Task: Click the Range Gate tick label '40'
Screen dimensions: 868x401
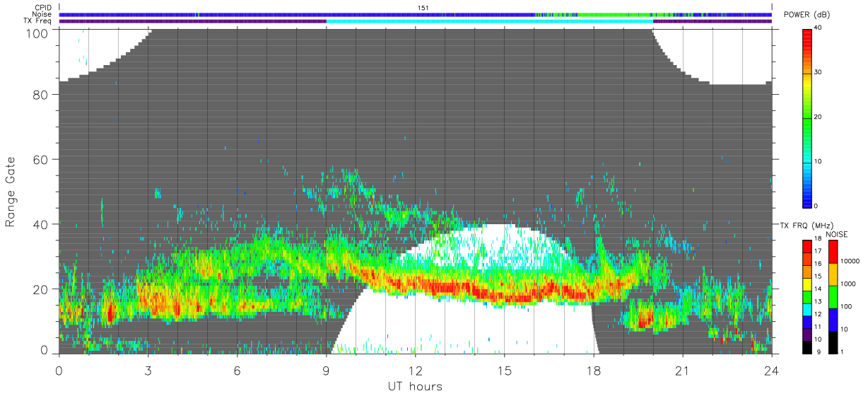Action: pos(41,225)
